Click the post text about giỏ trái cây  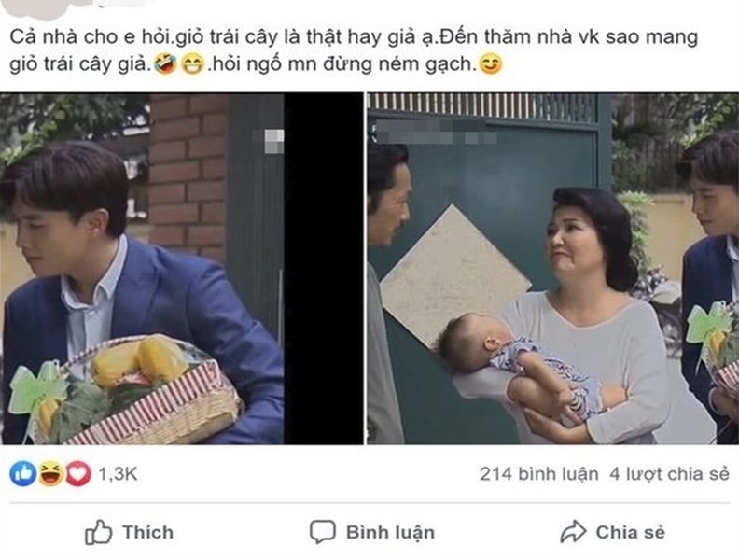click(354, 50)
